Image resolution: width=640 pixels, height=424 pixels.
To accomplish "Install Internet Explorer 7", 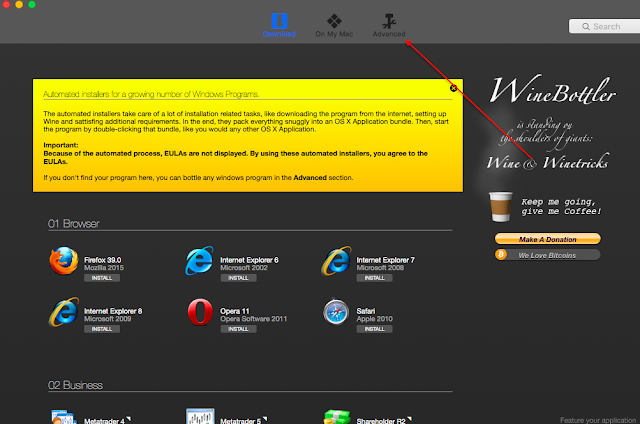I will pyautogui.click(x=375, y=278).
